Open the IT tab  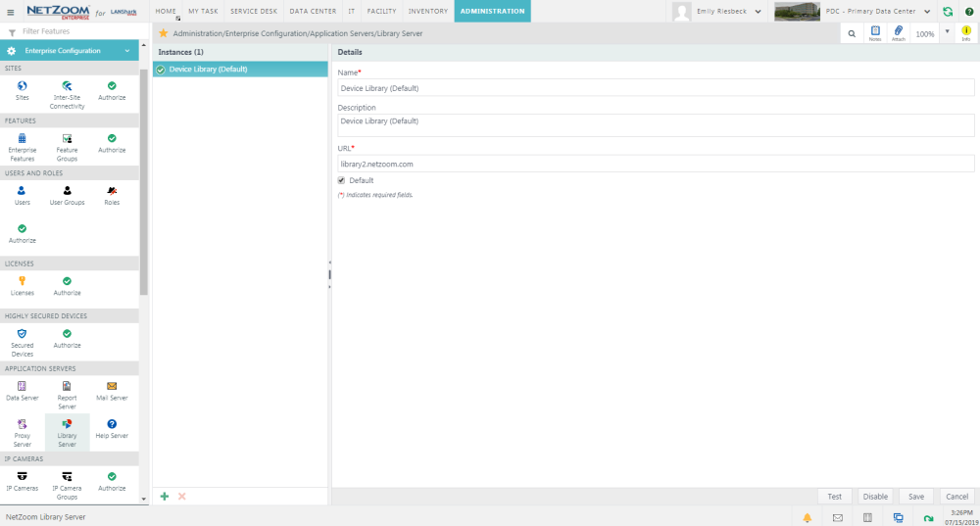(351, 11)
